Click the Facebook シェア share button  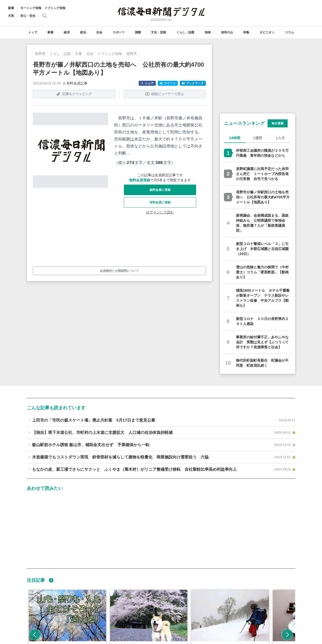click(x=147, y=83)
